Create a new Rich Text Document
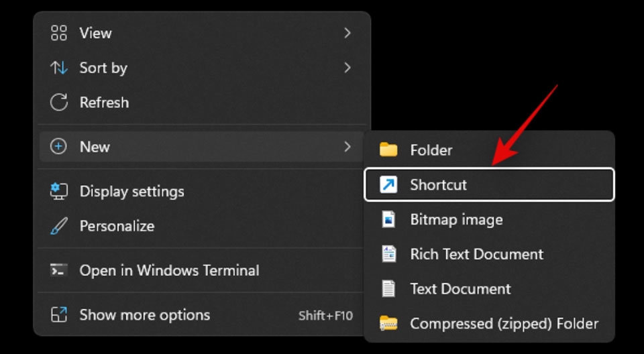 [489, 254]
